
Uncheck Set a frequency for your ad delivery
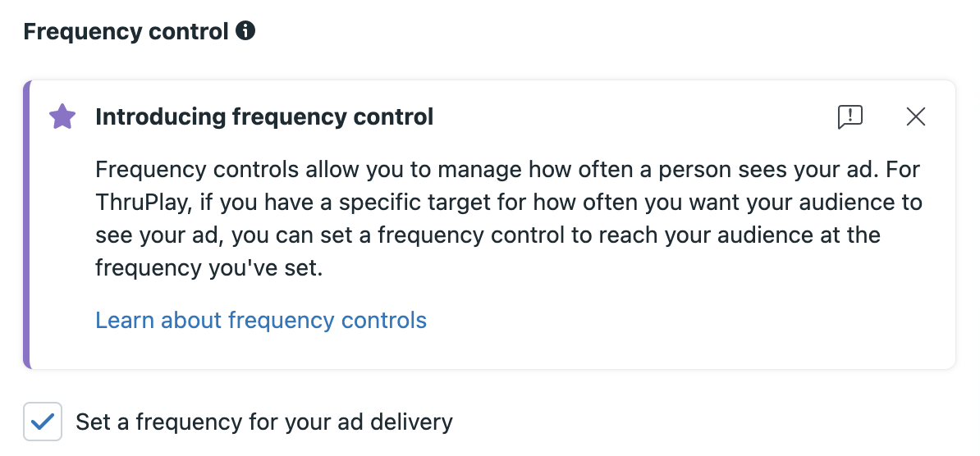point(43,422)
